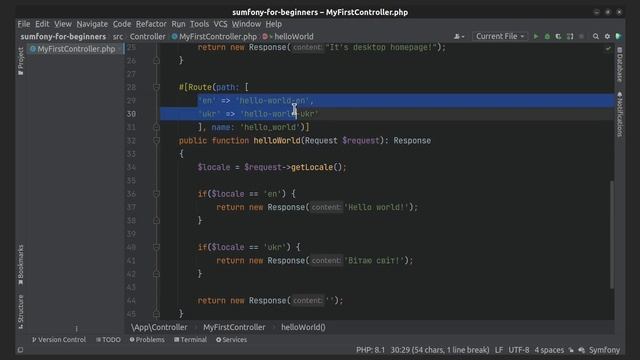Screen dimensions: 640x360
Task: Run with coverage icon in toolbar
Action: point(558,36)
